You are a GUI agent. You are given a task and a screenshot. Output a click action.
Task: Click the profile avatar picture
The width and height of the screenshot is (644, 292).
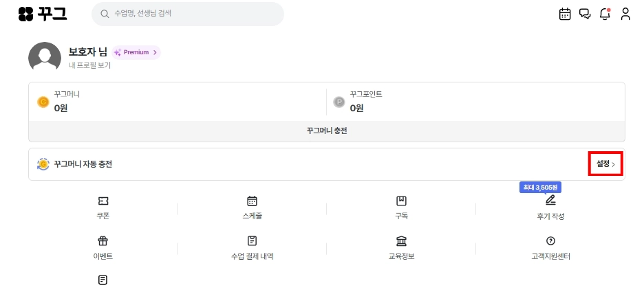click(45, 58)
